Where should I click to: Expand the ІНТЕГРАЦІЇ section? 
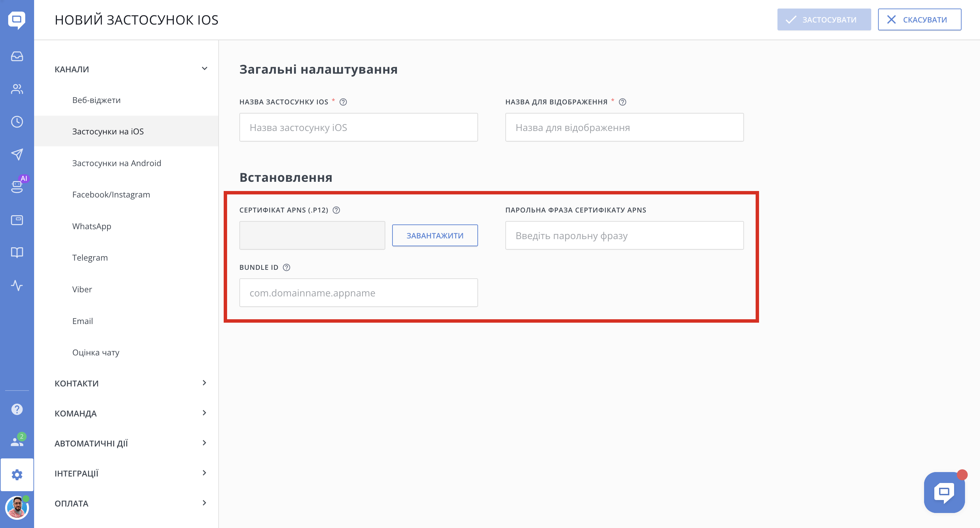click(x=204, y=473)
